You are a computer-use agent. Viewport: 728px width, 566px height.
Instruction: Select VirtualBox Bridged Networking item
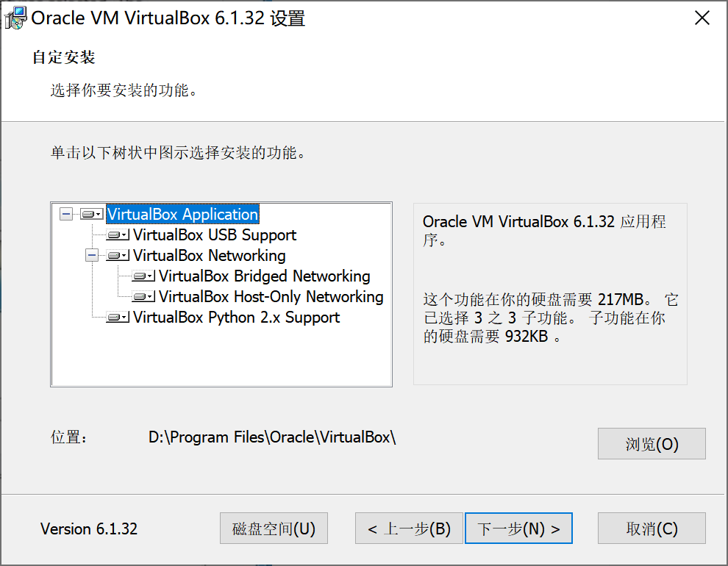(x=265, y=276)
